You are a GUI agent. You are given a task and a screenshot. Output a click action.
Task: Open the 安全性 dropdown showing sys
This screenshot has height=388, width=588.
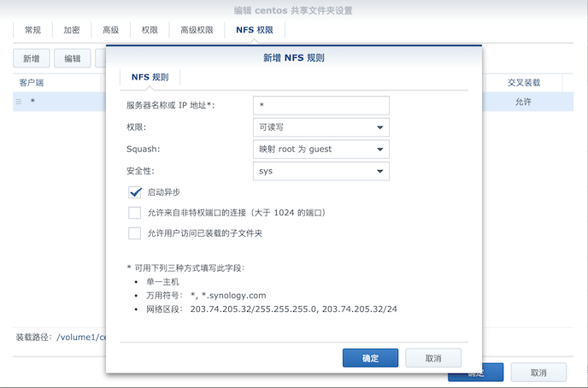(321, 171)
